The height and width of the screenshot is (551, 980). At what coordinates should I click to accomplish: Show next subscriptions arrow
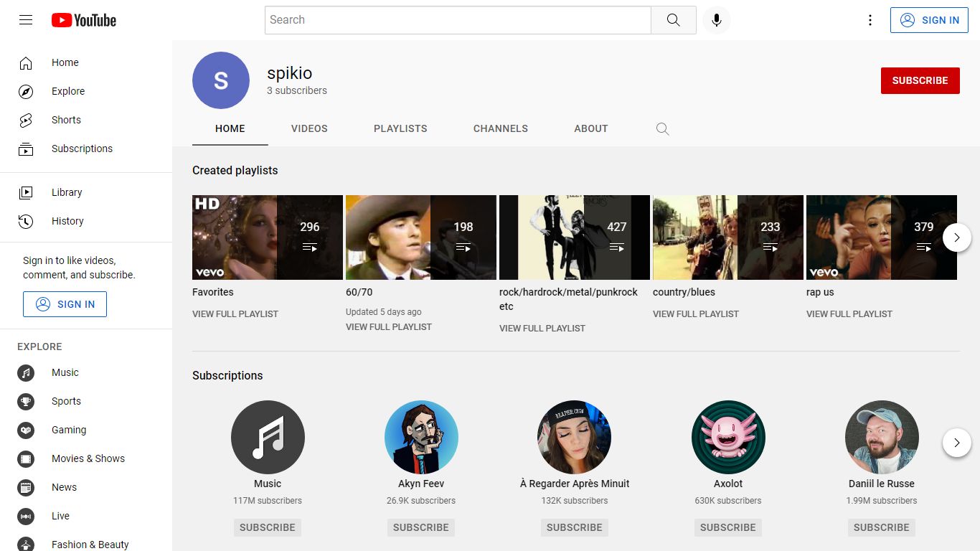pyautogui.click(x=956, y=443)
